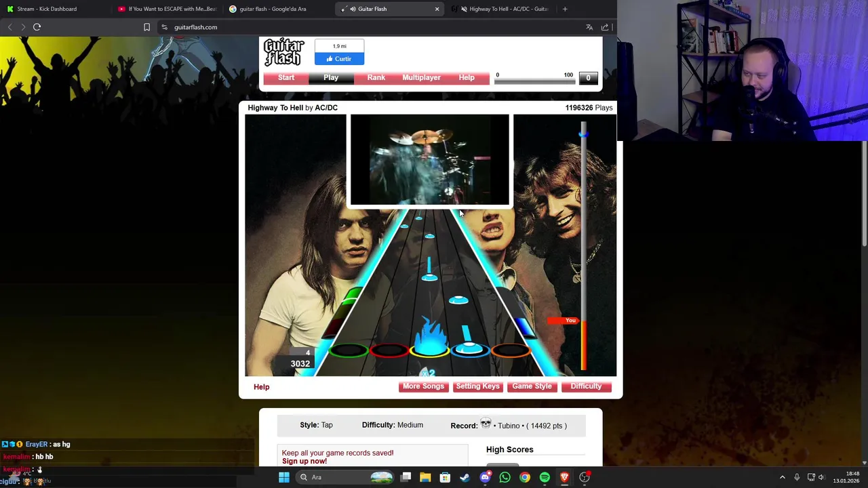Mute audio on Guitar Flash tab
Screen dimensions: 868x488
[353, 9]
